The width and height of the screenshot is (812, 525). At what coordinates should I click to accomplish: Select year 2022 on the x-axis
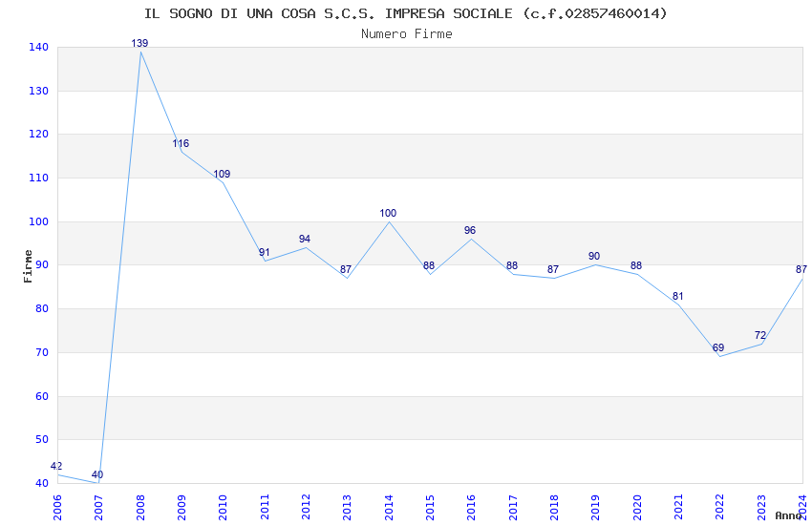pyautogui.click(x=720, y=507)
